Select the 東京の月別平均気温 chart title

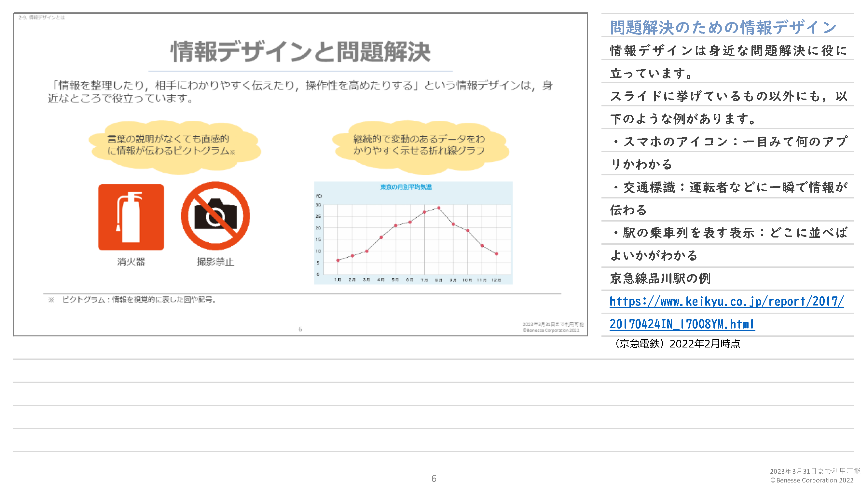coord(406,187)
